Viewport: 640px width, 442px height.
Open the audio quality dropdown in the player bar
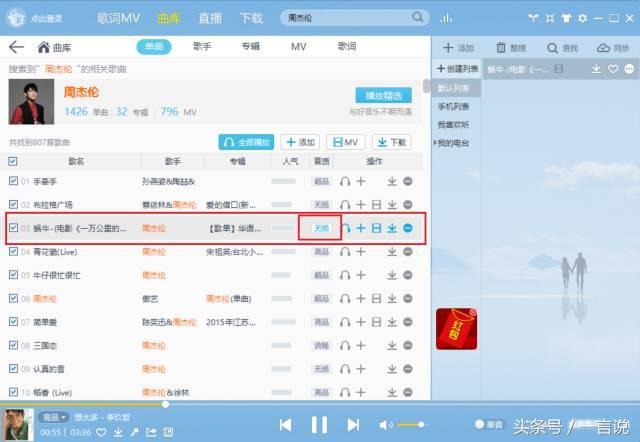click(54, 418)
